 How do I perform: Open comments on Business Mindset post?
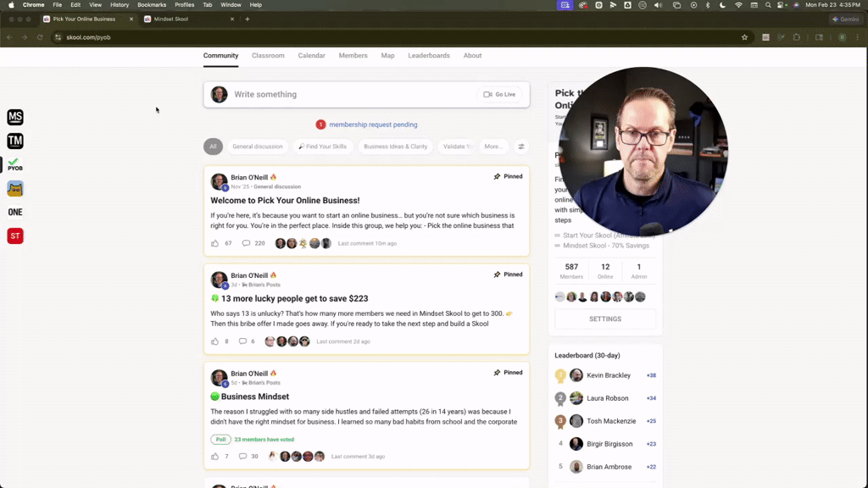[x=242, y=457]
